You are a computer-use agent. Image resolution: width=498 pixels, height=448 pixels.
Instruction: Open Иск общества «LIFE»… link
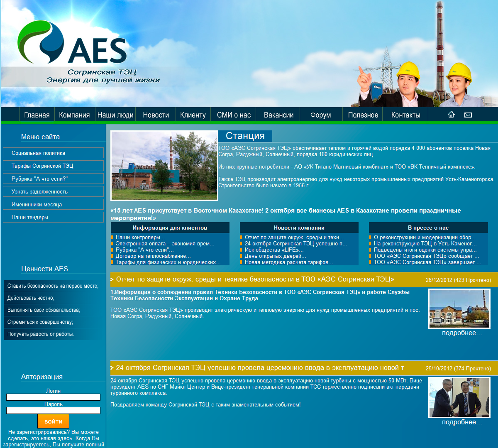tap(274, 250)
